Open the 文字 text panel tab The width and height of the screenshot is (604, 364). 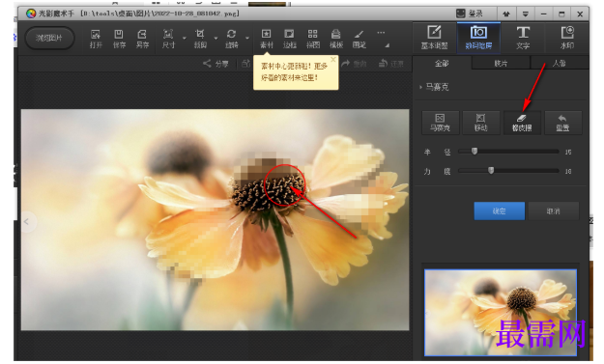pyautogui.click(x=523, y=38)
